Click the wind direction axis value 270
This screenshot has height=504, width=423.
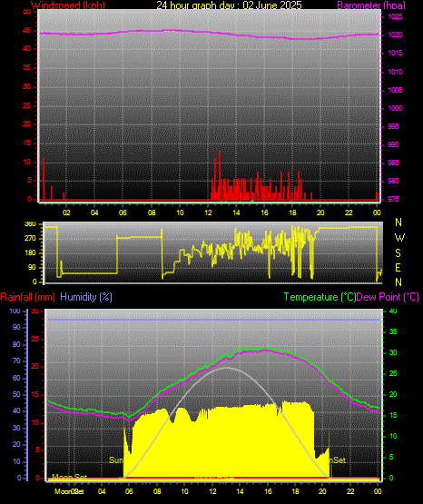(x=30, y=239)
